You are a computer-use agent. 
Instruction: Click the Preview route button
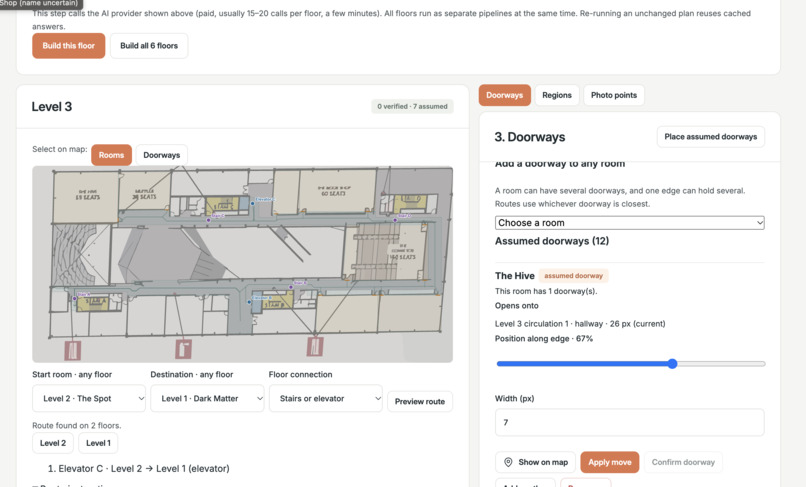click(x=420, y=402)
